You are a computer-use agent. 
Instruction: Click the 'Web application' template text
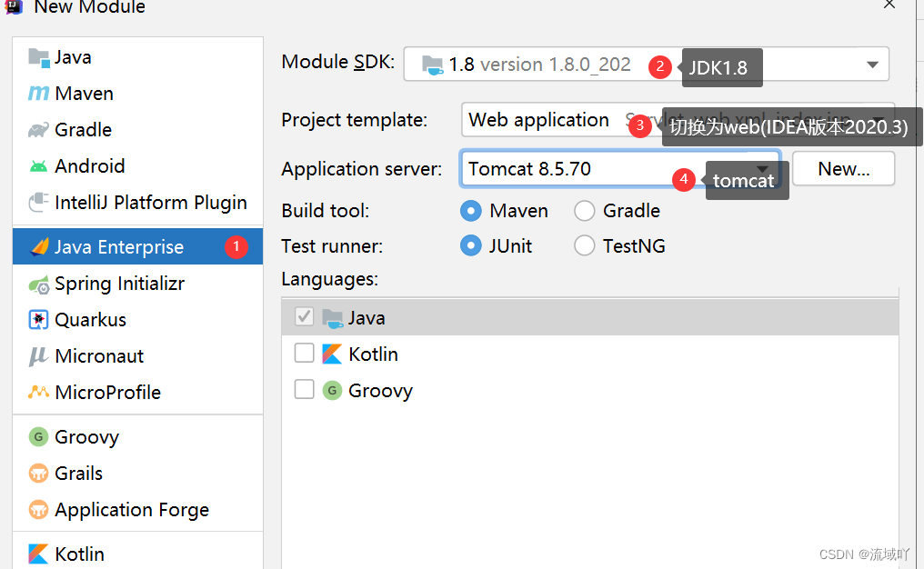(538, 120)
